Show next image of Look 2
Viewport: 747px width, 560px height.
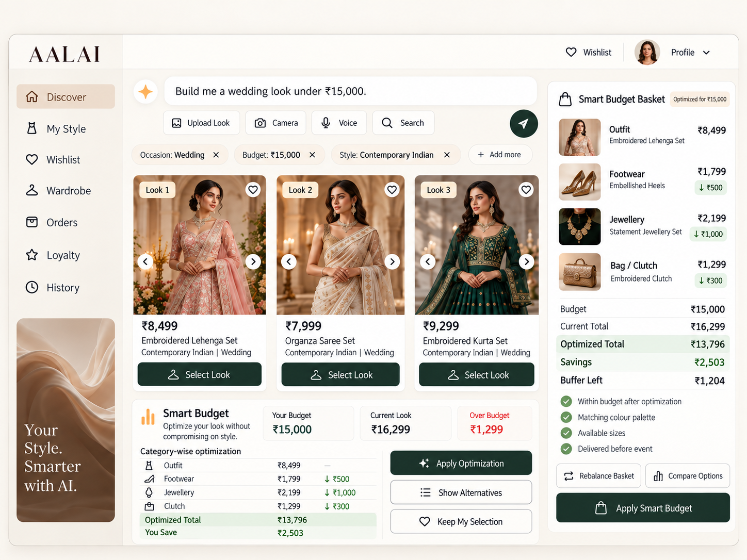[x=392, y=261]
